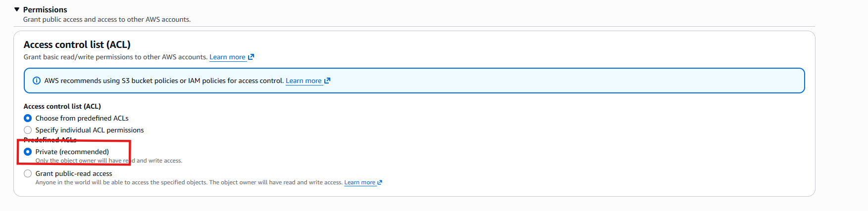Open Learn more link in the AWS recommendation banner
The width and height of the screenshot is (868, 211).
point(304,81)
